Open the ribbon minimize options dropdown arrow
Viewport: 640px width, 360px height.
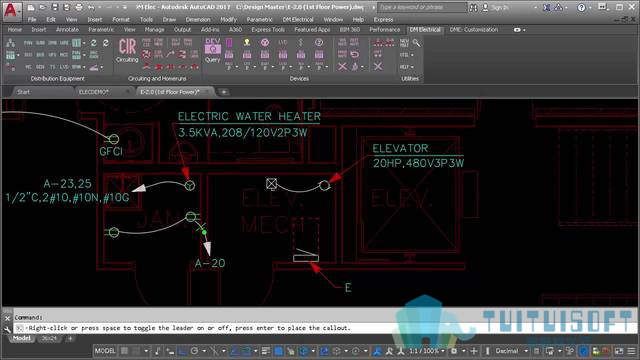coord(524,30)
